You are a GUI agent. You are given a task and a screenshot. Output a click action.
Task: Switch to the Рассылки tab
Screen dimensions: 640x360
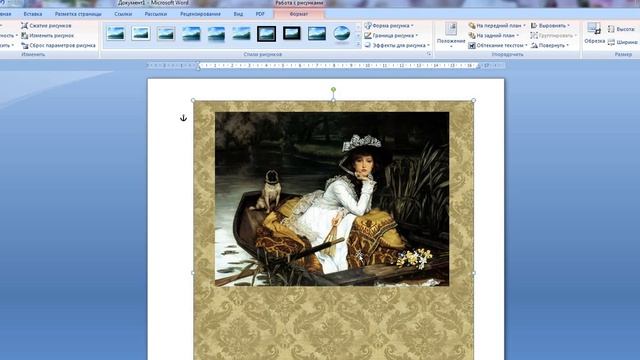tap(156, 14)
